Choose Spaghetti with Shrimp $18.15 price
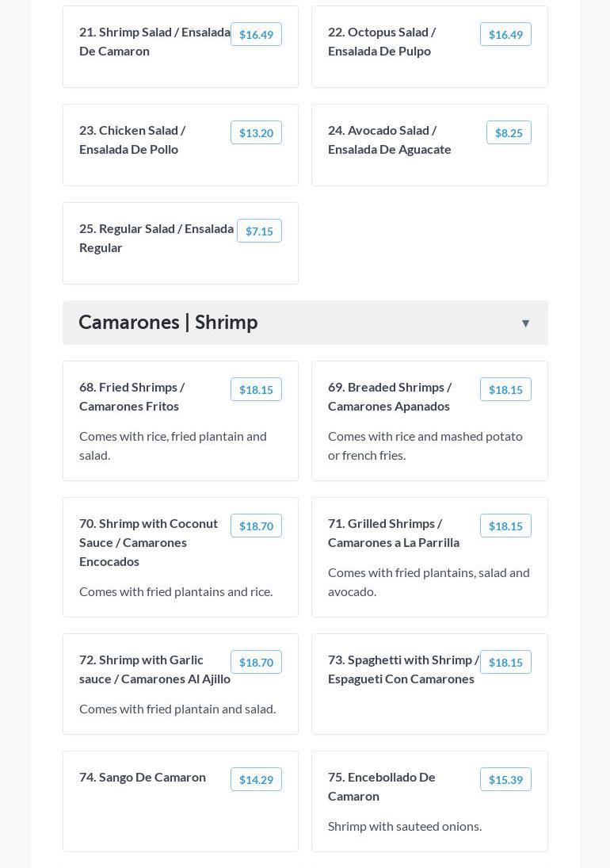This screenshot has width=610, height=868. [x=505, y=662]
